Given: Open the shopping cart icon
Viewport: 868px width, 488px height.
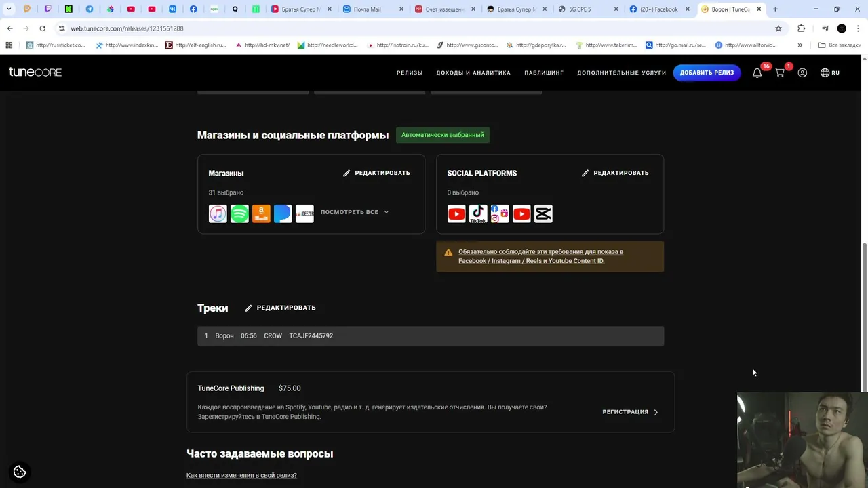Looking at the screenshot, I should coord(780,73).
